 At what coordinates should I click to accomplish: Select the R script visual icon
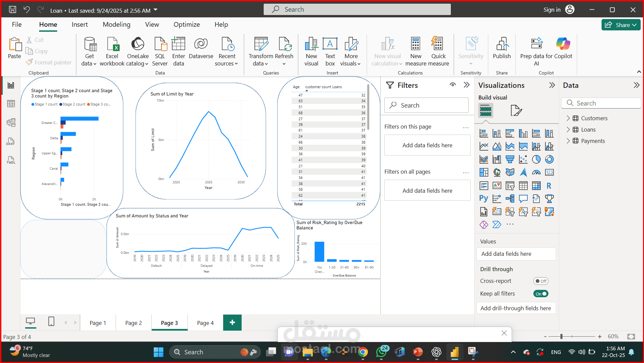[549, 186]
